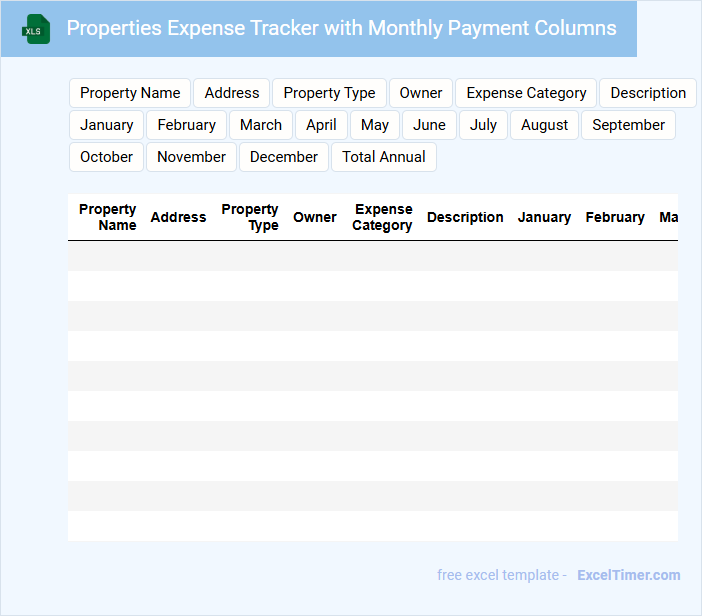Open the ExcelTimer.com link
This screenshot has width=702, height=616.
pyautogui.click(x=629, y=575)
